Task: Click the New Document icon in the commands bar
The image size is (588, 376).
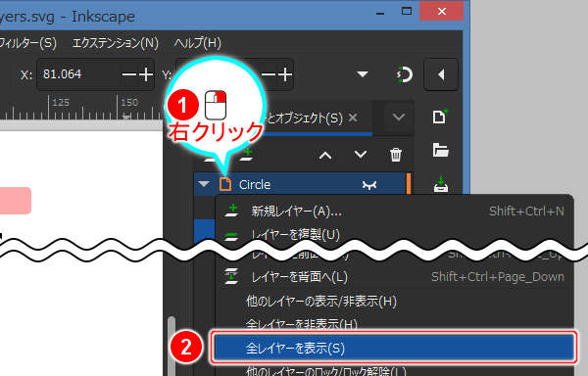Action: (440, 117)
